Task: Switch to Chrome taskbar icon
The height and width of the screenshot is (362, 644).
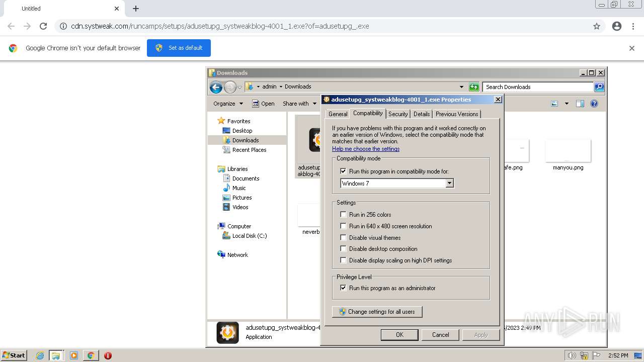Action: (x=91, y=355)
